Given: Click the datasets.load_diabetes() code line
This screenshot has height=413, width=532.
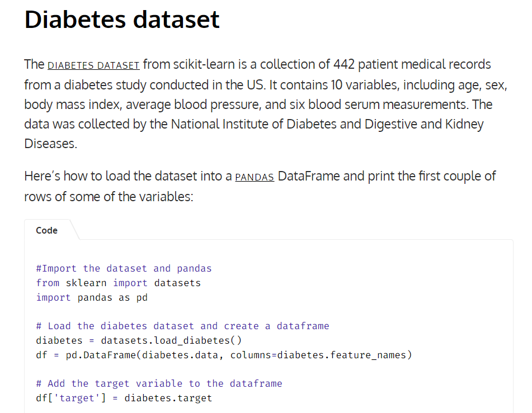Looking at the screenshot, I should pyautogui.click(x=139, y=340).
